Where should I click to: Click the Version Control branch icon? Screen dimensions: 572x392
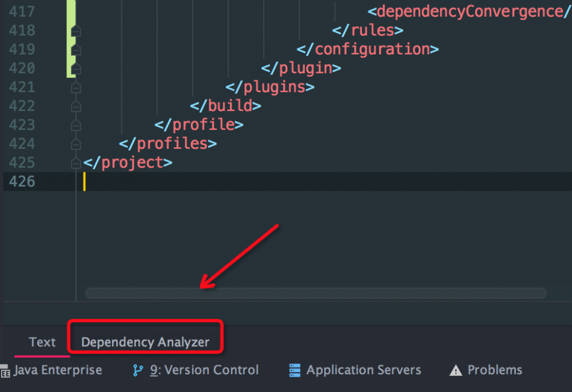[x=138, y=371]
